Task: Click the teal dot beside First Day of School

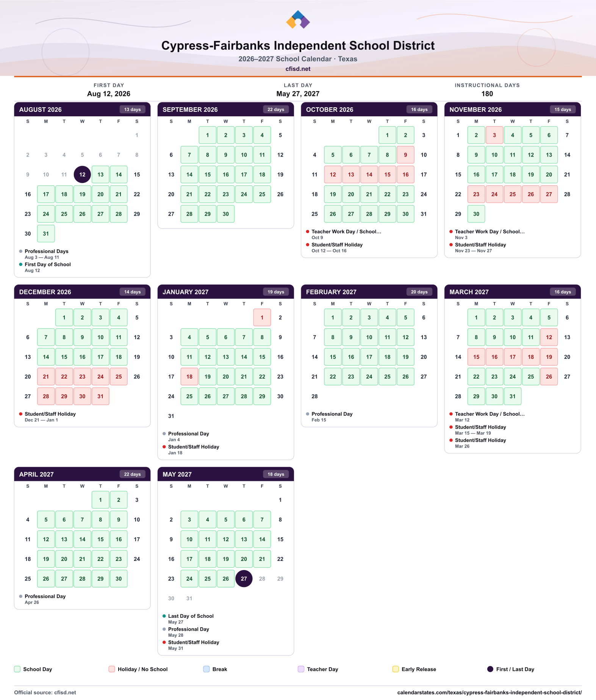Action: [x=21, y=264]
